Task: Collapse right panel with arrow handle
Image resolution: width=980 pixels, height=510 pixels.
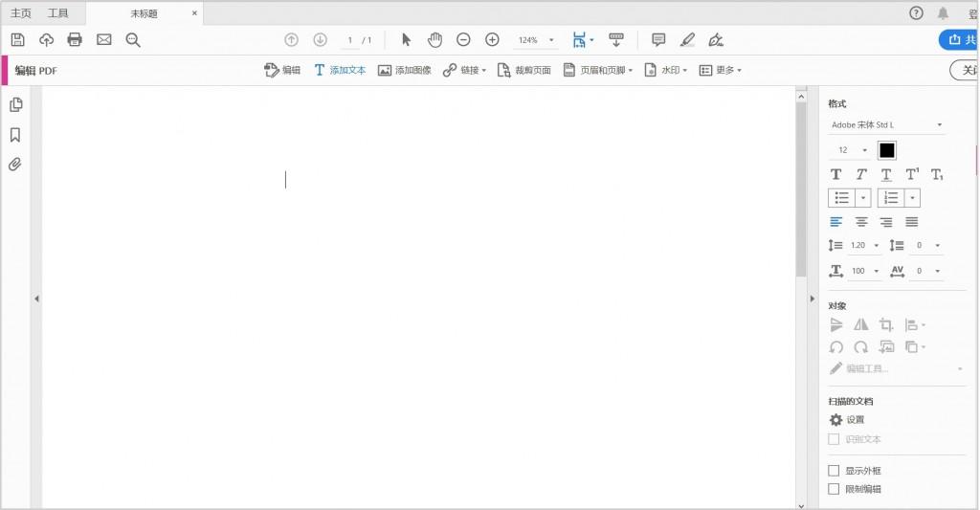Action: click(x=812, y=299)
